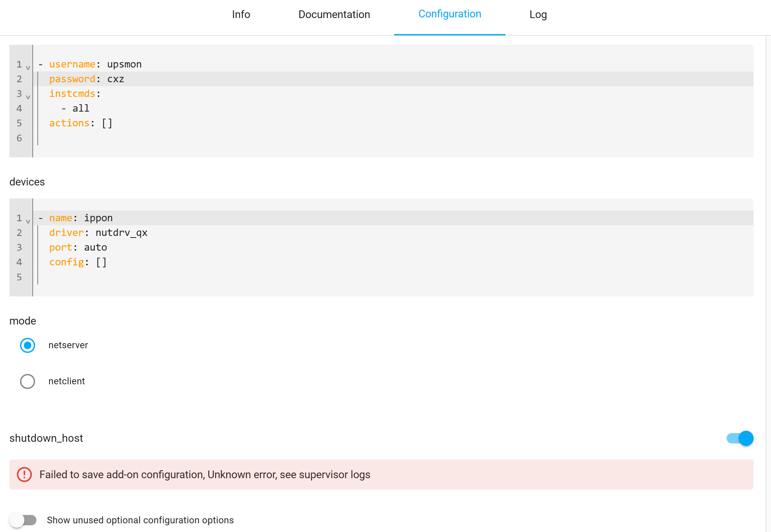Collapse line 1 in the devices editor
This screenshot has width=771, height=532.
(x=28, y=221)
